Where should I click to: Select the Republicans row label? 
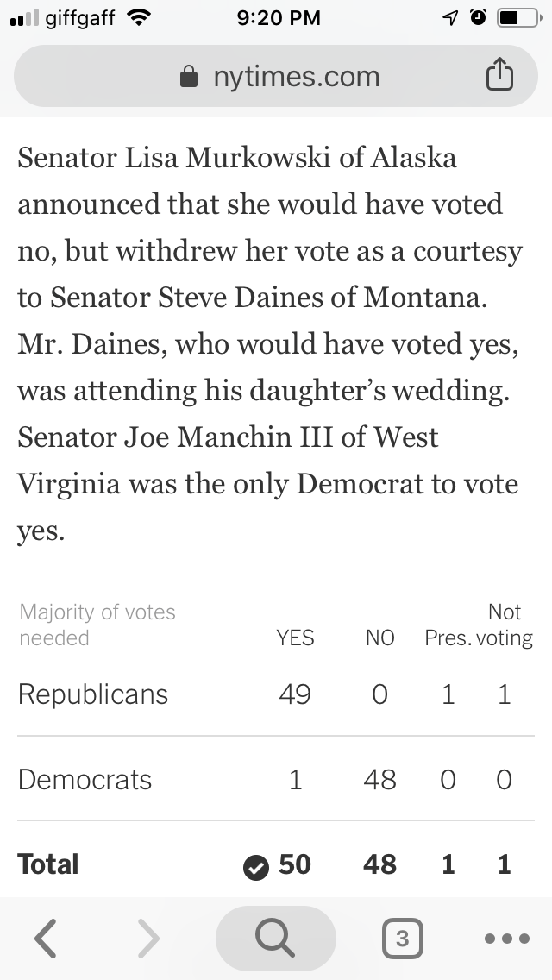93,694
